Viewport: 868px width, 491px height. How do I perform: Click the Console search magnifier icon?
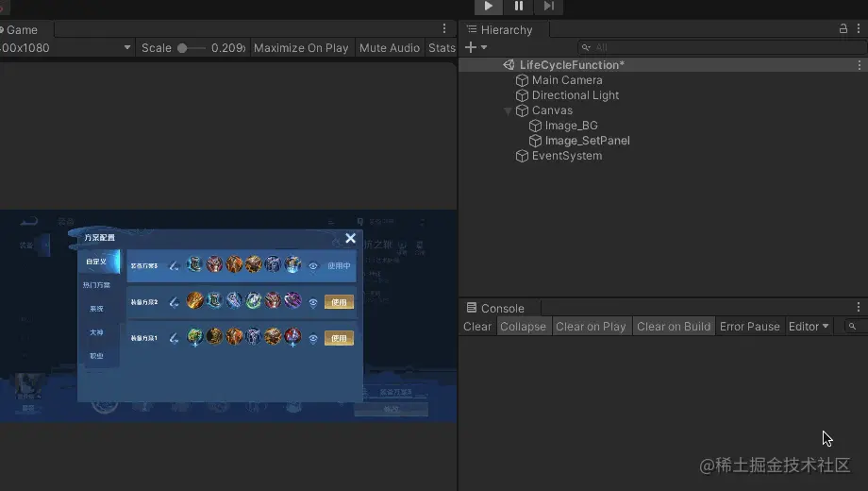(x=853, y=327)
